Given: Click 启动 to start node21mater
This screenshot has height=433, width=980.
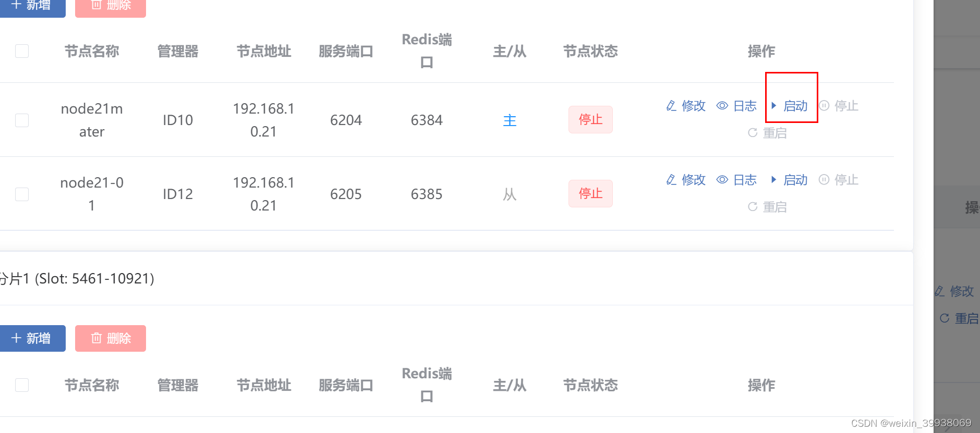Looking at the screenshot, I should [789, 106].
